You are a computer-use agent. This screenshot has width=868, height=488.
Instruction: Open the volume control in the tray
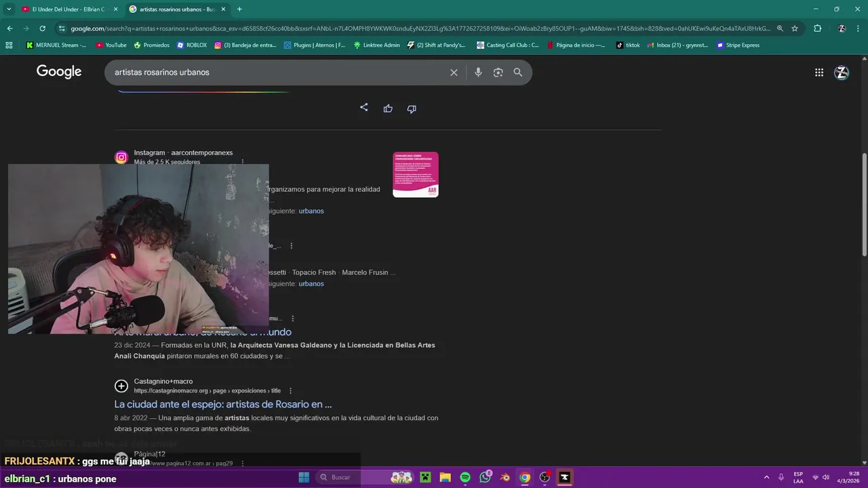point(825,477)
